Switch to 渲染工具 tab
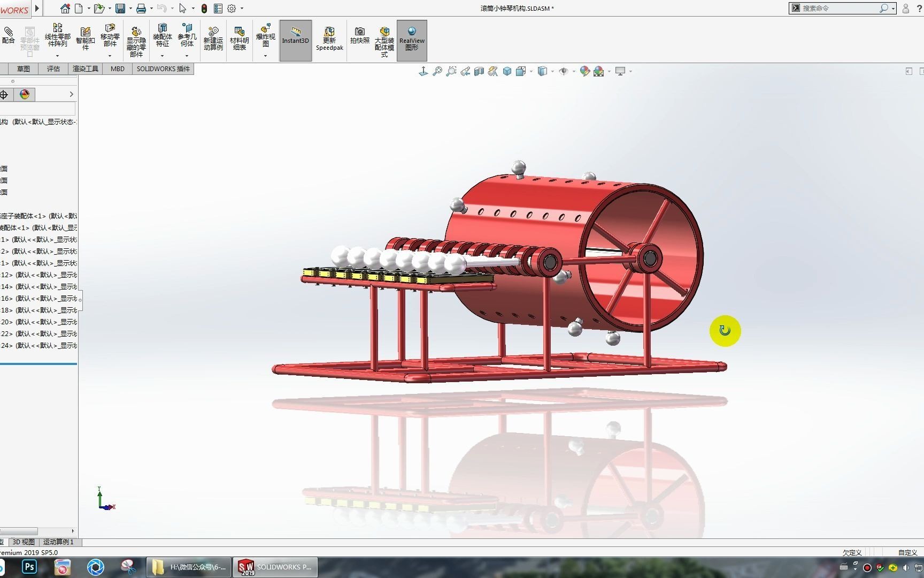The height and width of the screenshot is (578, 924). (86, 69)
